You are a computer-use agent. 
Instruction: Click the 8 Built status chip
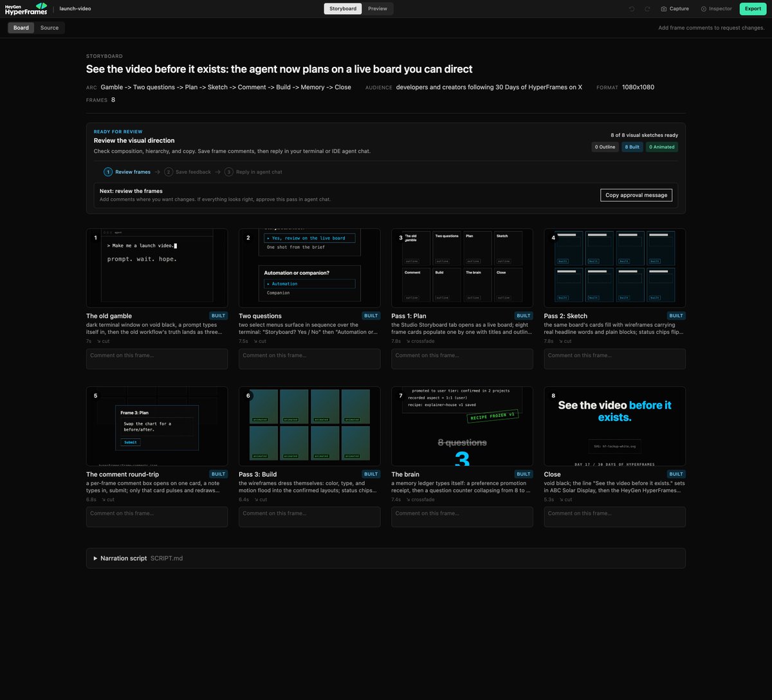click(x=632, y=147)
